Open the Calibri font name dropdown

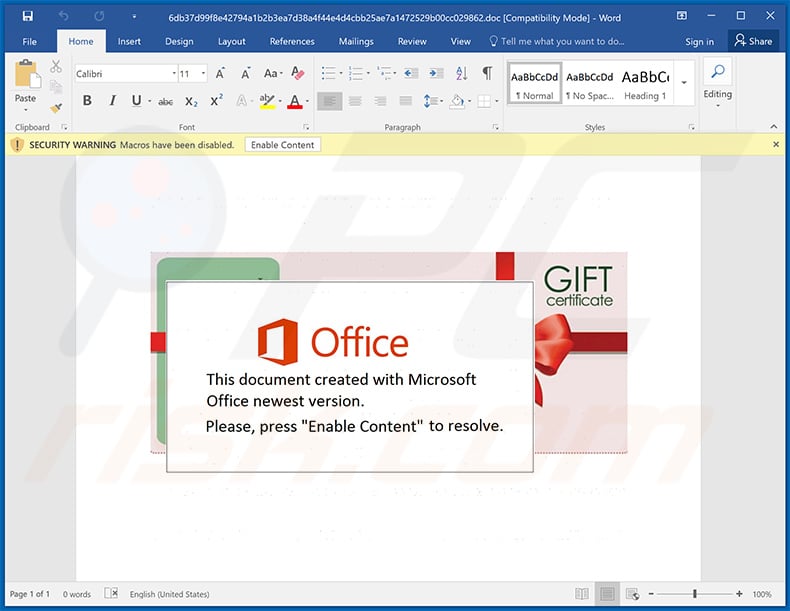[174, 74]
